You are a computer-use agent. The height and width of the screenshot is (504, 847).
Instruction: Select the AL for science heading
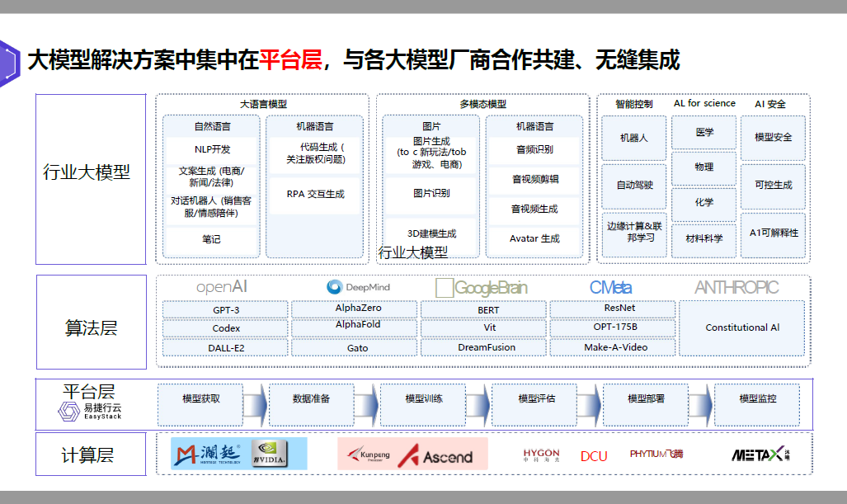704,103
